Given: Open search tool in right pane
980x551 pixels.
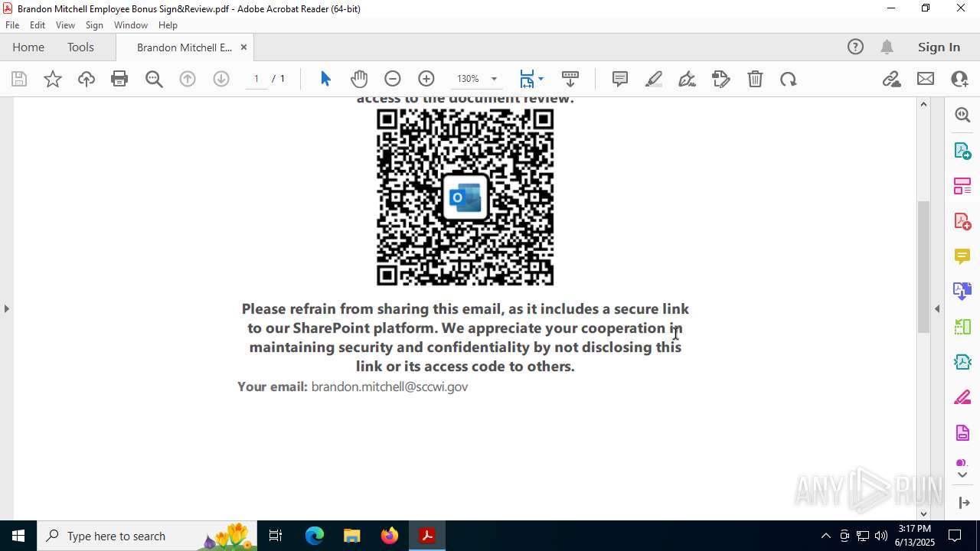Looking at the screenshot, I should pos(962,115).
